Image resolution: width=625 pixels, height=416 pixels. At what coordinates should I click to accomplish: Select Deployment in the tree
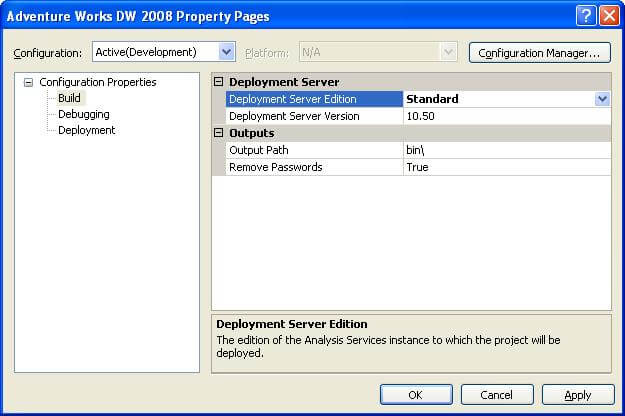click(x=86, y=130)
